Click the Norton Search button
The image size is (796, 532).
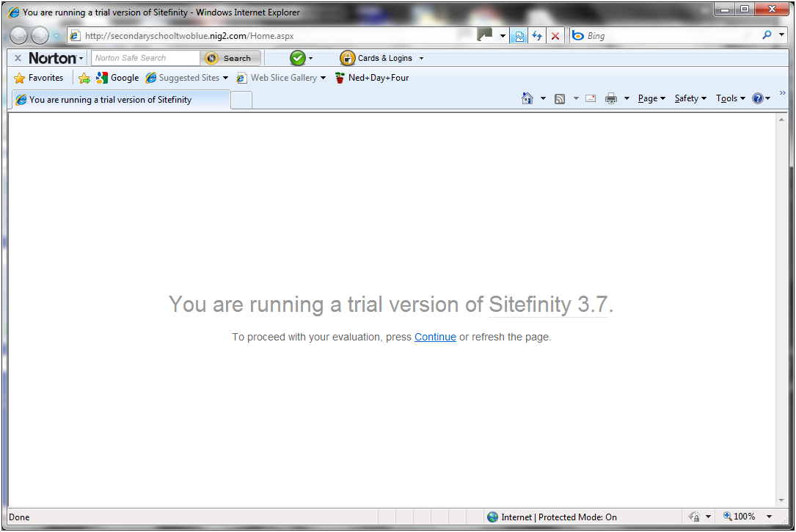232,58
